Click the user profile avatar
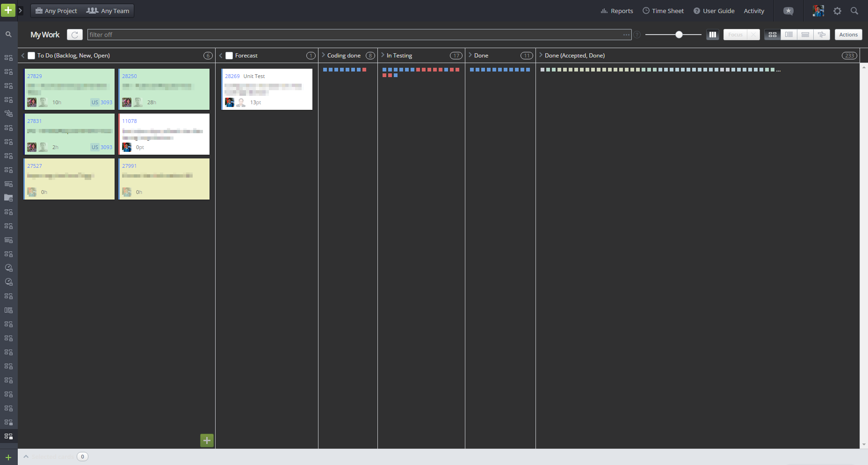Screen dimensions: 868x465 tap(818, 11)
